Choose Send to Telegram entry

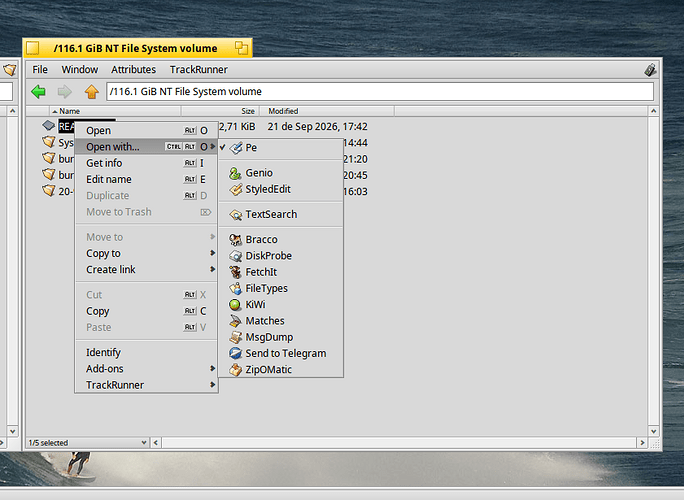tap(281, 353)
